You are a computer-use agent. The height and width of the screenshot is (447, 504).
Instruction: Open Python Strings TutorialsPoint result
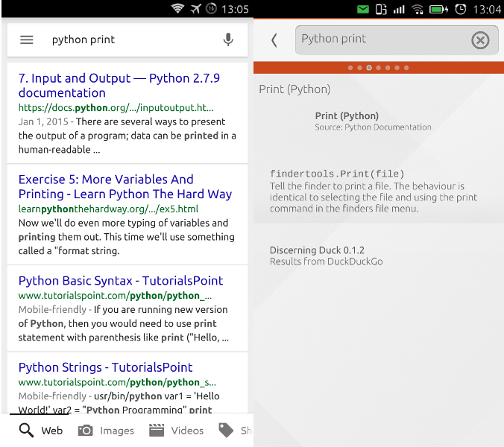pos(105,367)
